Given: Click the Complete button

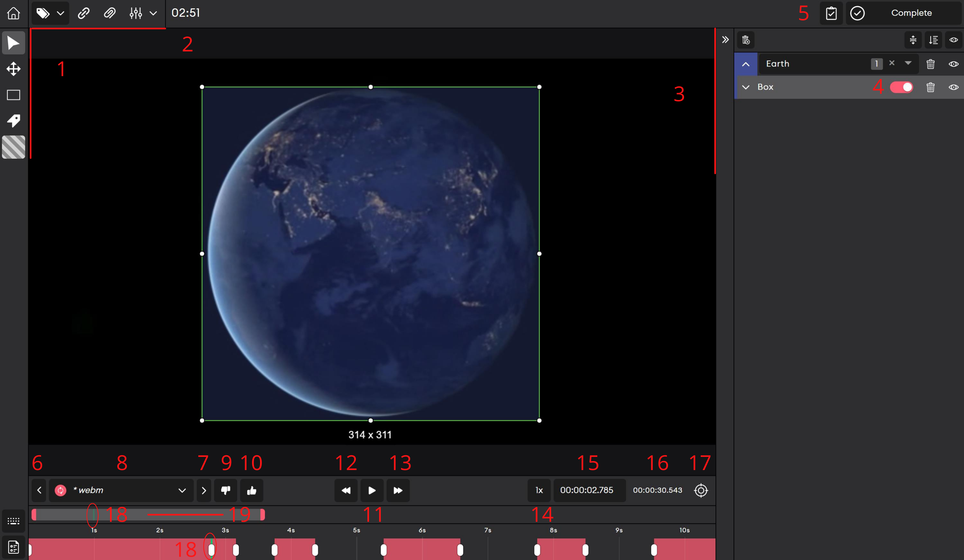Looking at the screenshot, I should (904, 13).
